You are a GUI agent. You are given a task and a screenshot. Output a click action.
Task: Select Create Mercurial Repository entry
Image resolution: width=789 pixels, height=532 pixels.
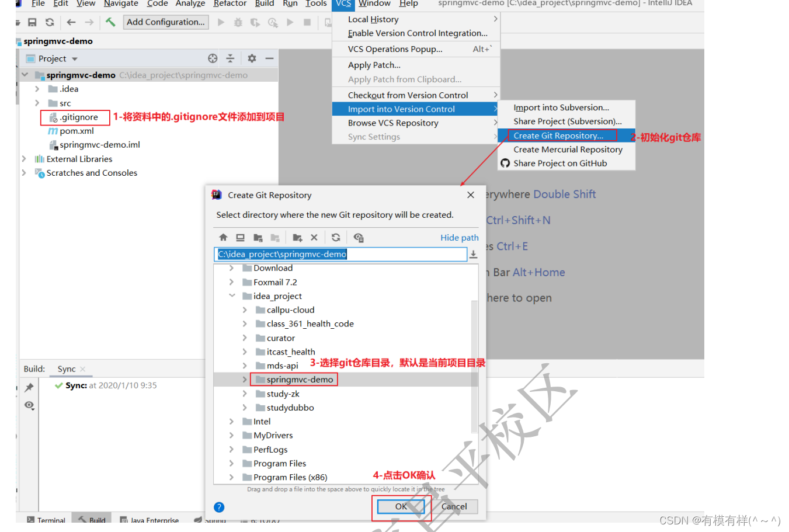566,149
